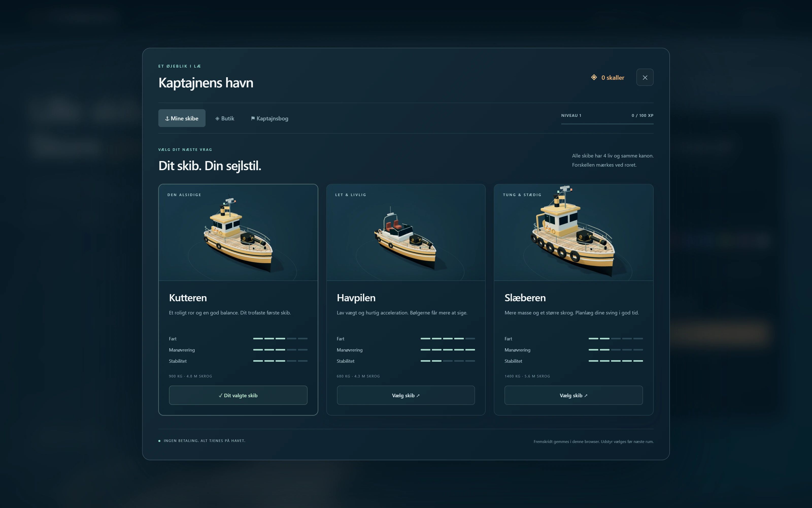812x508 pixels.
Task: Click the 900 KG · 4.8 M SKROG spec
Action: point(190,376)
